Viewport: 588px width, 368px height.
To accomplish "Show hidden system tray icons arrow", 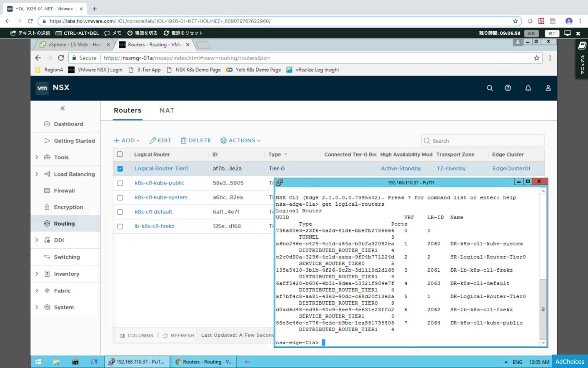I will 506,362.
